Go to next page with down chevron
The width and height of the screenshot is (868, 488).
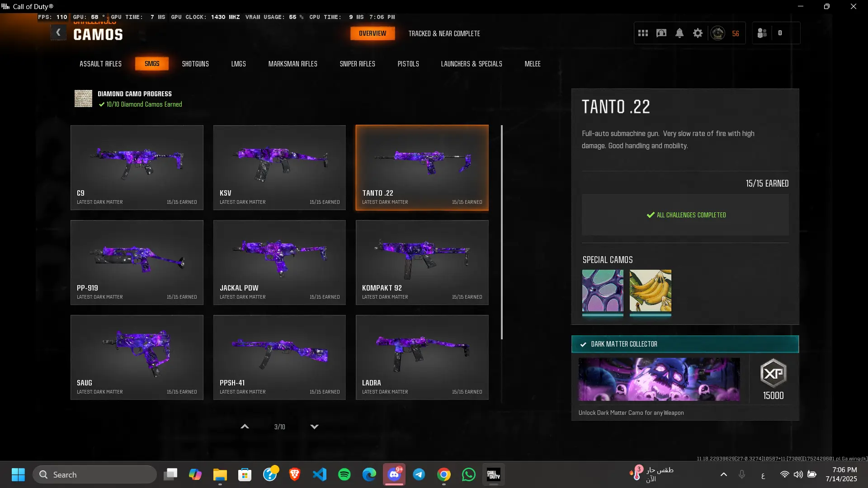pos(314,427)
